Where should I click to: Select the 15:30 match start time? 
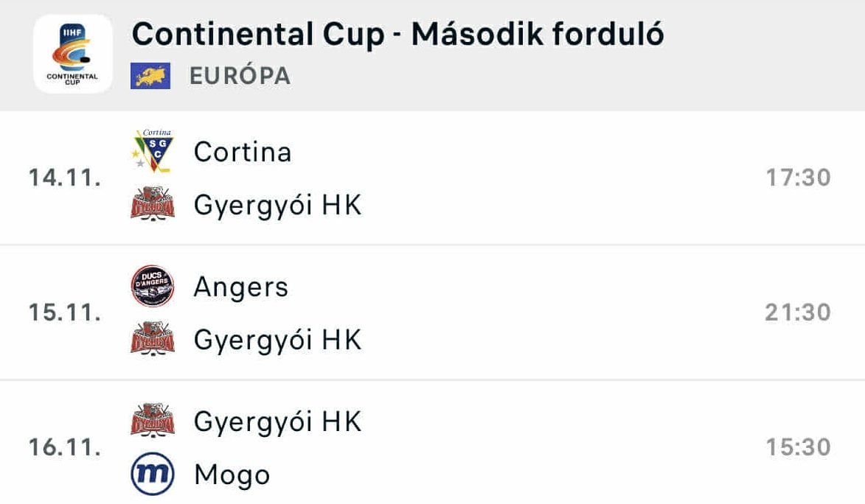(x=798, y=447)
